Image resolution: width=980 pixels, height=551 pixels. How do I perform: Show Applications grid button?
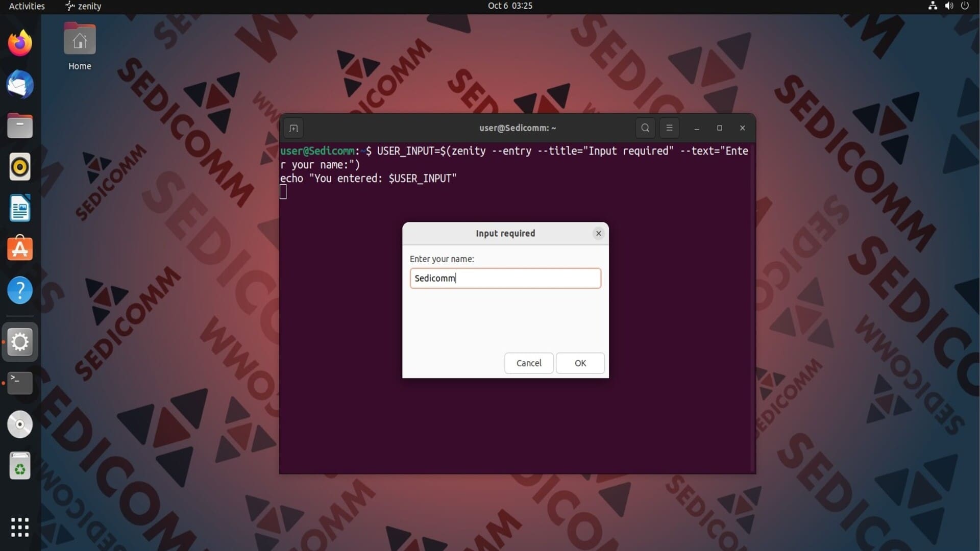coord(20,527)
